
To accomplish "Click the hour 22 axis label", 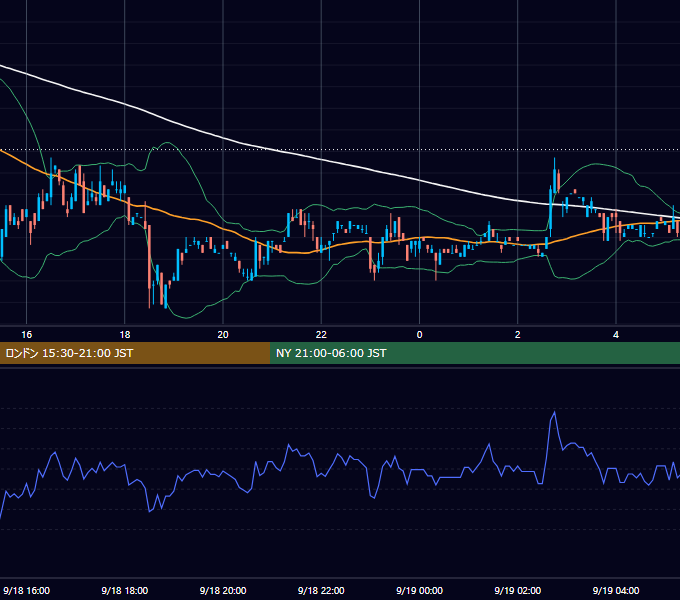I will (x=321, y=334).
